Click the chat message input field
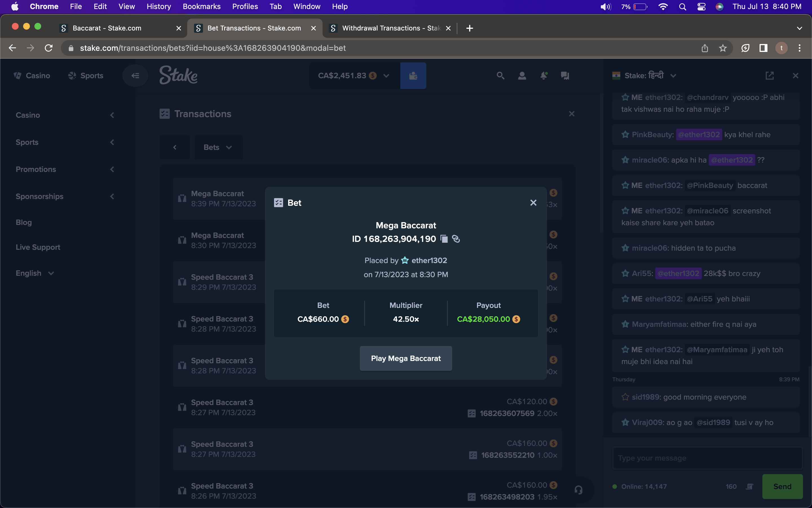This screenshot has height=508, width=812. [707, 458]
